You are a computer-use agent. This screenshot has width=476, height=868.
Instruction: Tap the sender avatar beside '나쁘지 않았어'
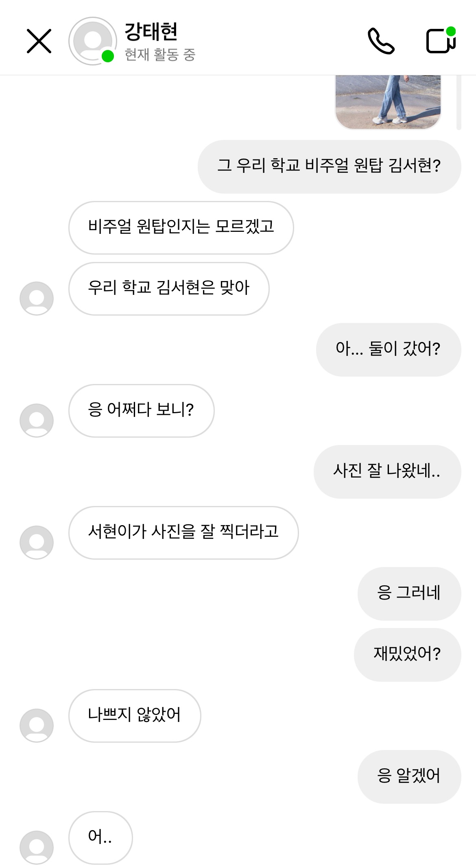(x=37, y=725)
